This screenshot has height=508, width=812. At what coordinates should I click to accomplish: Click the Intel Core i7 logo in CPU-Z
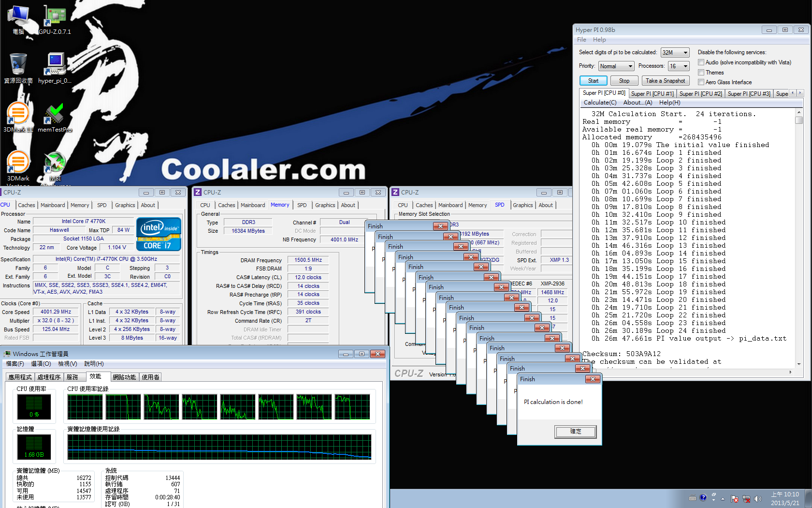point(159,234)
